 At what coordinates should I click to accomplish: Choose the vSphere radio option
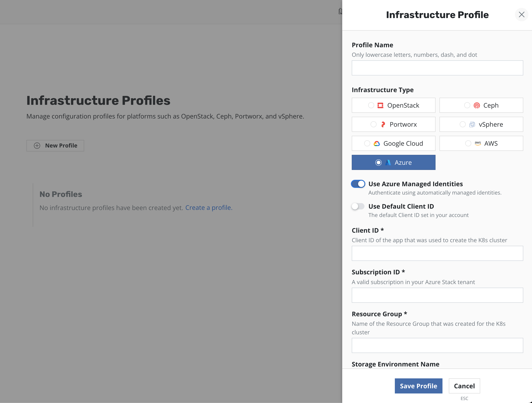point(463,124)
